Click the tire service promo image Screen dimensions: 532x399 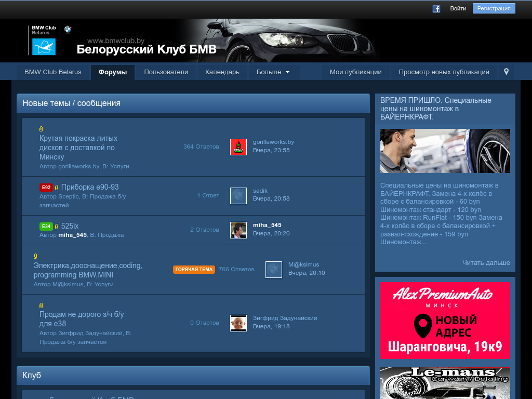[445, 151]
